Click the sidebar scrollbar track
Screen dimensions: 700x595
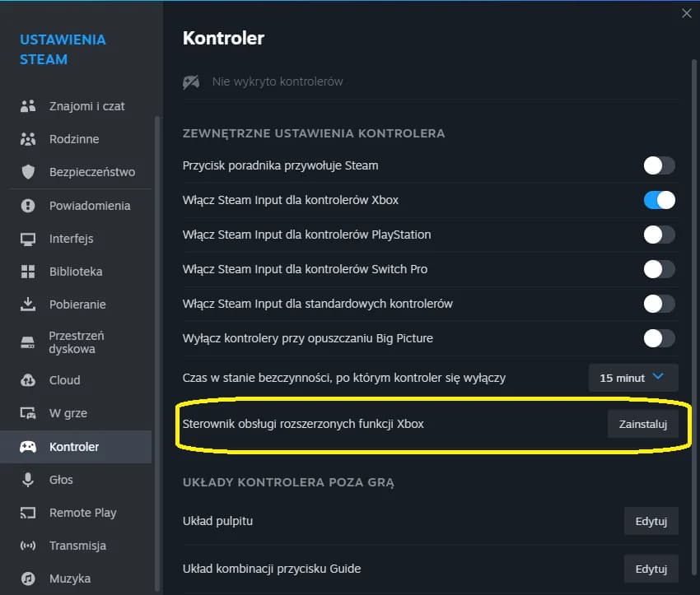[x=157, y=329]
